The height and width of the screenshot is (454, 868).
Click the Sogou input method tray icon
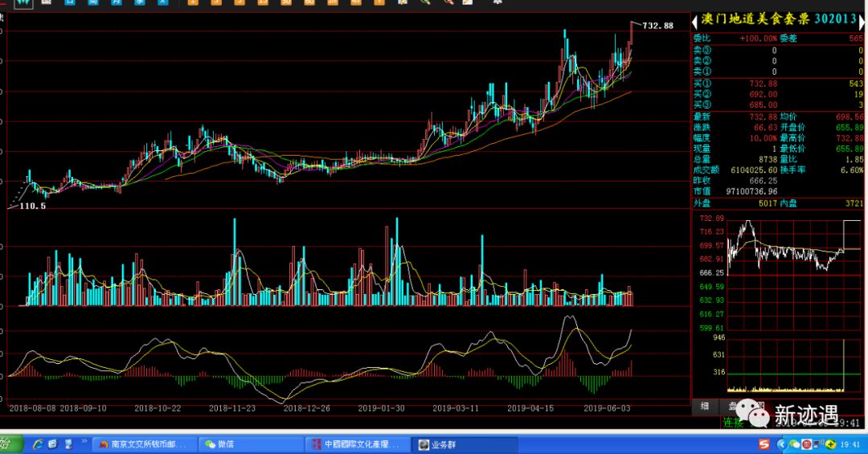click(764, 444)
